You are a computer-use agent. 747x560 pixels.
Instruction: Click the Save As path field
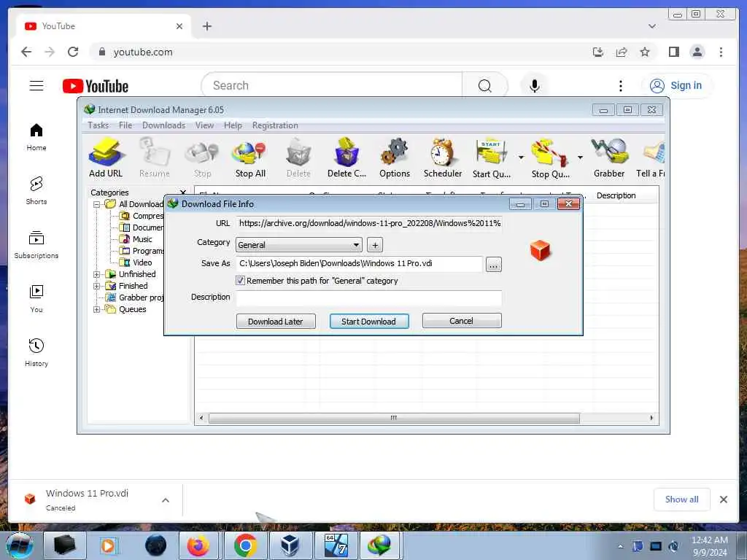pos(359,263)
